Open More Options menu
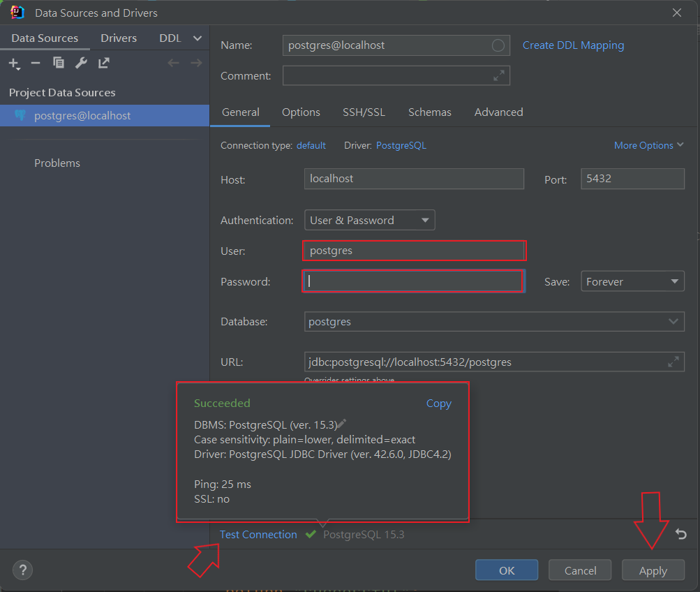Image resolution: width=700 pixels, height=592 pixels. point(648,145)
